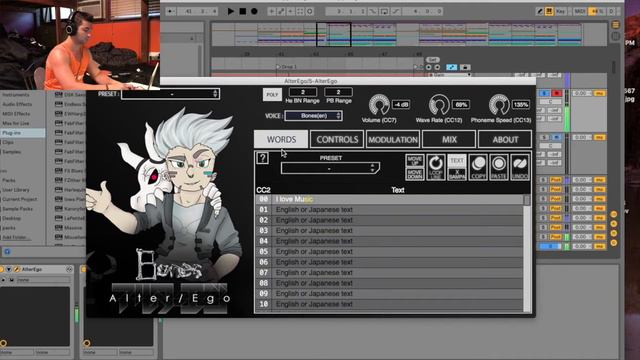The height and width of the screenshot is (360, 640).
Task: Click the Key map mode button
Action: (561, 11)
